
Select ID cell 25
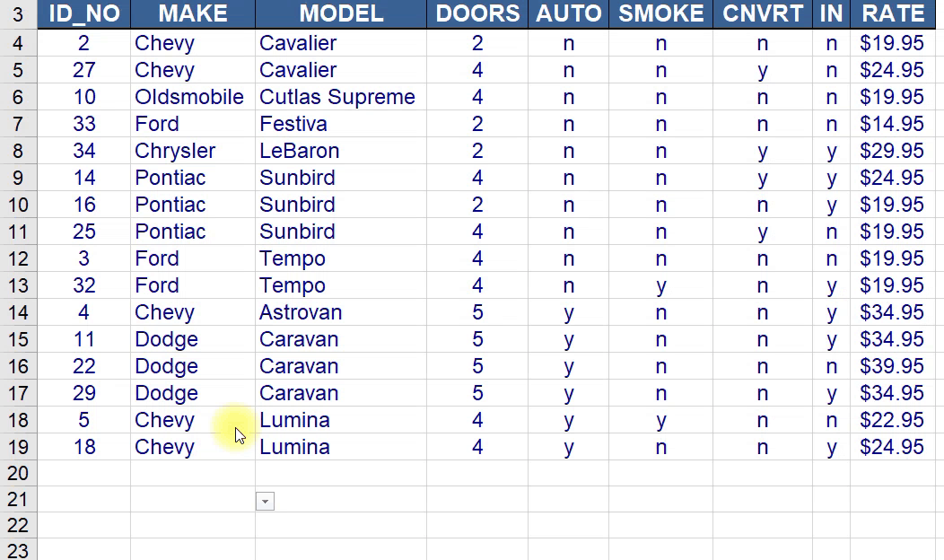coord(84,232)
